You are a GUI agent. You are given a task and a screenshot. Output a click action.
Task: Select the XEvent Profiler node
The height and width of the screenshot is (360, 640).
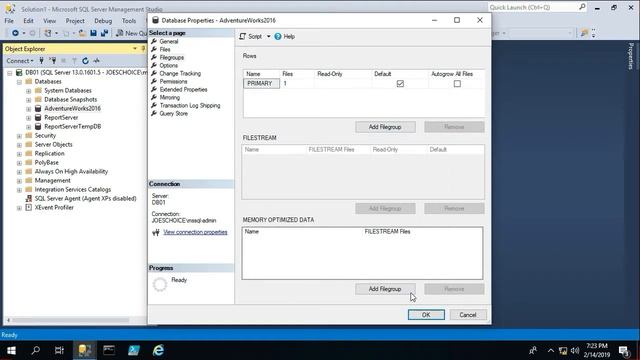coord(54,207)
